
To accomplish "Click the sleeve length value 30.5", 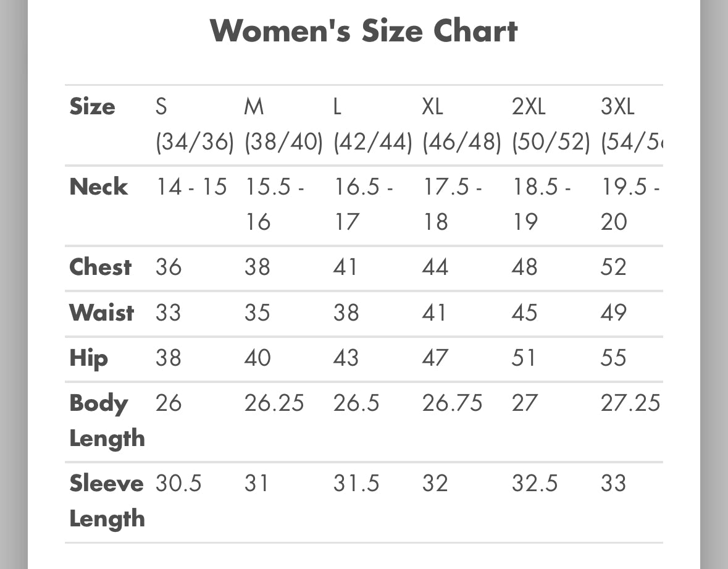I will [x=178, y=483].
